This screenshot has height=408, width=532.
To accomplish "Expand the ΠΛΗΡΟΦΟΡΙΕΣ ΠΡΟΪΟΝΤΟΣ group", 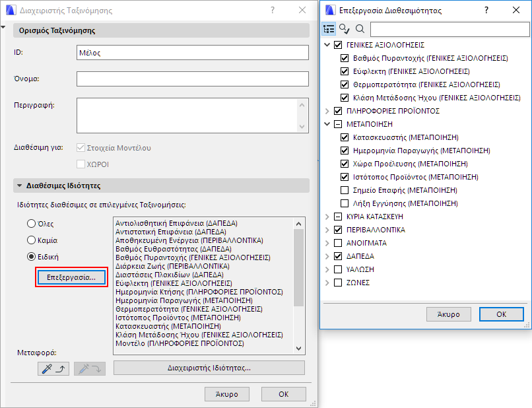I will (x=327, y=111).
